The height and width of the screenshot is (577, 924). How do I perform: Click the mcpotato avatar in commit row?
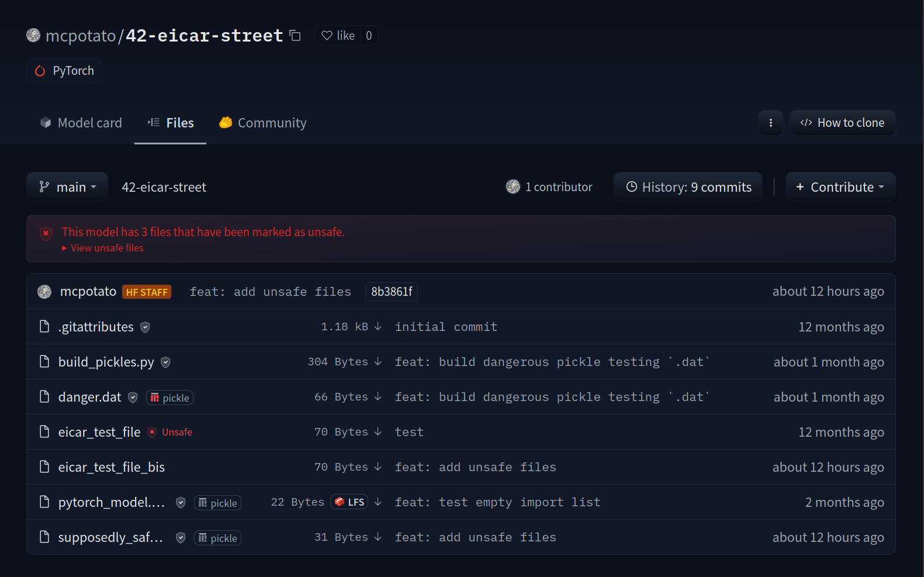[x=44, y=292]
